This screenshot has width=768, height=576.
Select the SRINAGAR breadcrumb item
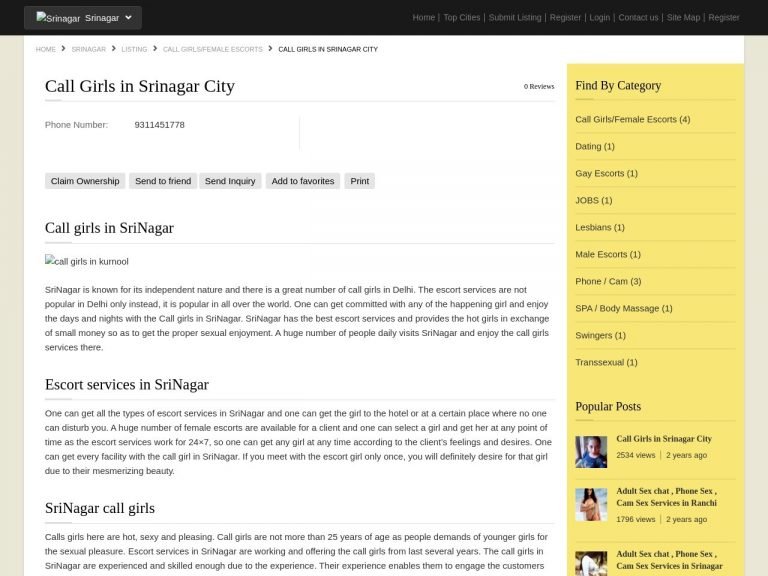(88, 49)
